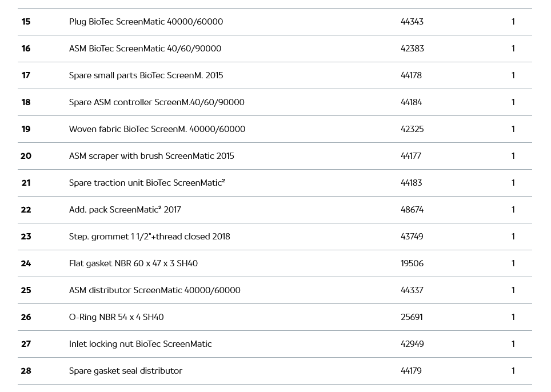Select Inlet locking nut BioTec ScreenMatic
The width and height of the screenshot is (551, 392).
click(x=140, y=344)
